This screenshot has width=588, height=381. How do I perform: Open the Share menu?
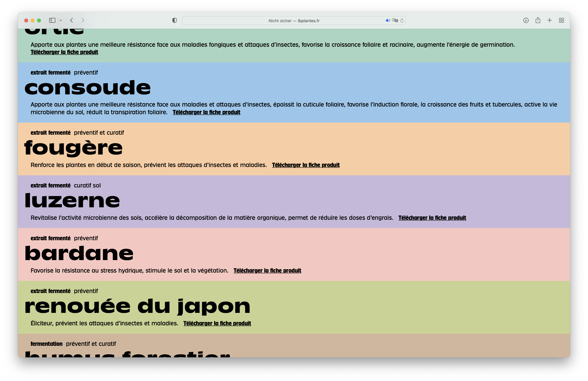point(538,20)
